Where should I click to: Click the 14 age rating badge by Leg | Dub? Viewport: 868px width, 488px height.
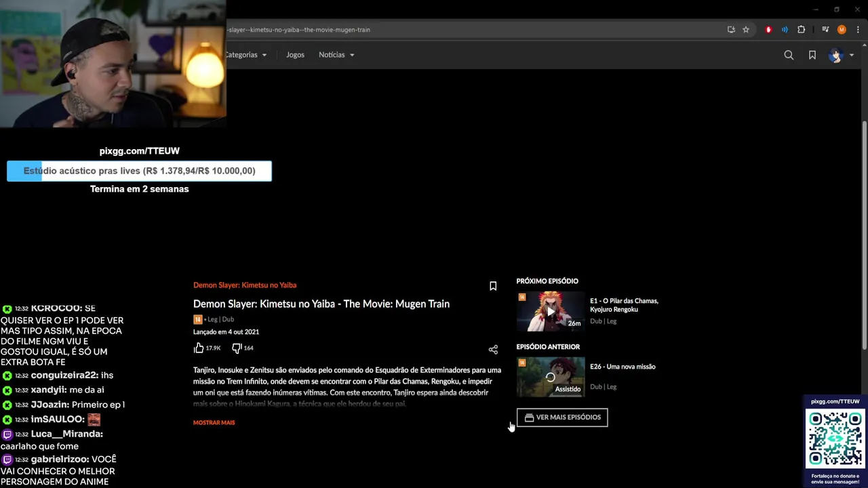[x=197, y=319]
